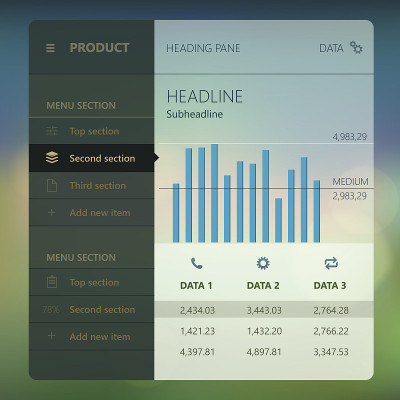This screenshot has height=400, width=400.
Task: Click plus icon beside first Add new item
Action: (51, 212)
